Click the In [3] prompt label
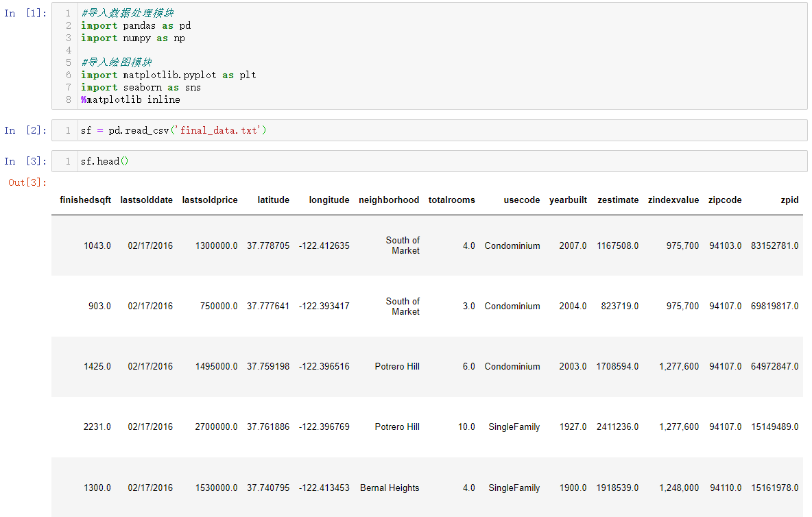Image resolution: width=812 pixels, height=517 pixels. click(x=25, y=161)
